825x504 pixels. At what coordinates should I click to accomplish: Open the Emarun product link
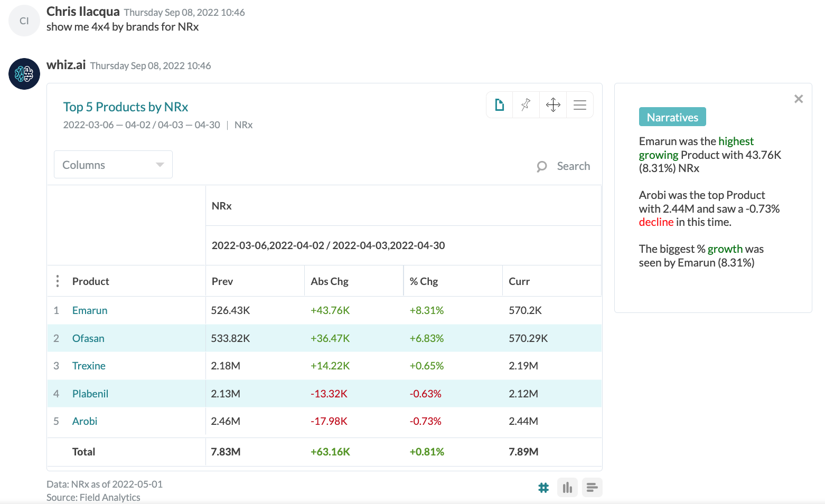90,310
